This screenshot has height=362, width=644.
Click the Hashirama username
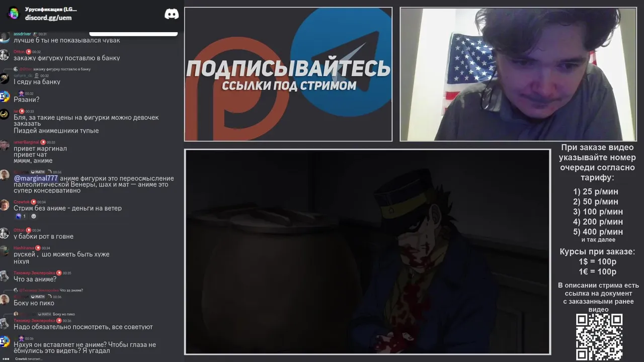24,248
